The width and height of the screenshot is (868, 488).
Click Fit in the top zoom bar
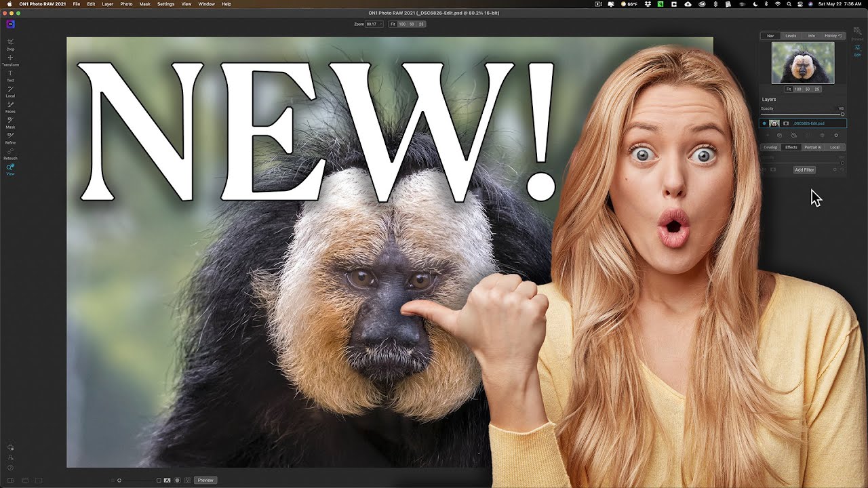coord(393,24)
